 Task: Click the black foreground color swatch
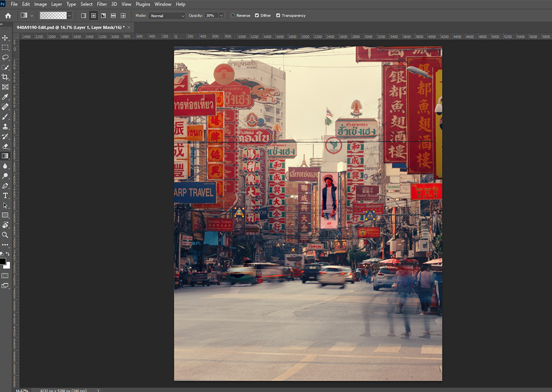[3, 261]
